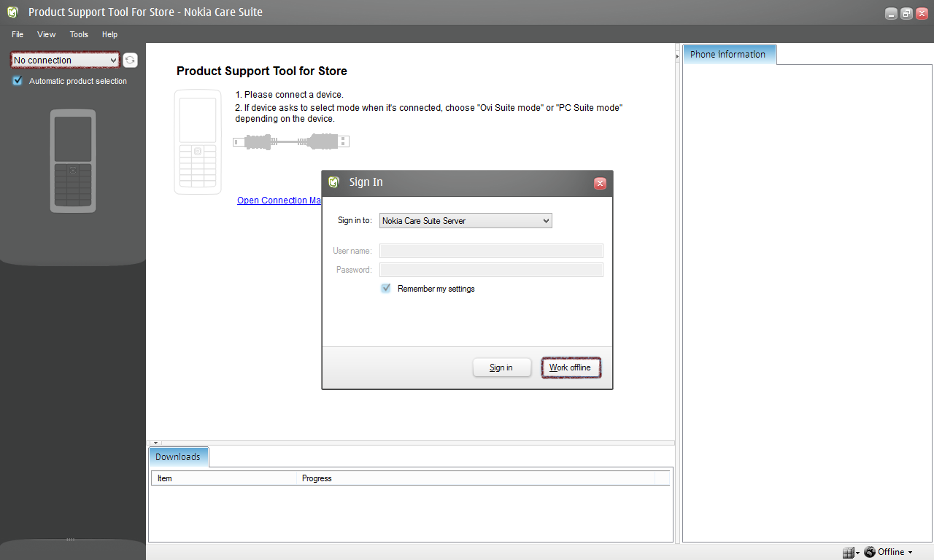Open the No connection dropdown
Viewport: 934px width, 560px height.
pyautogui.click(x=65, y=61)
